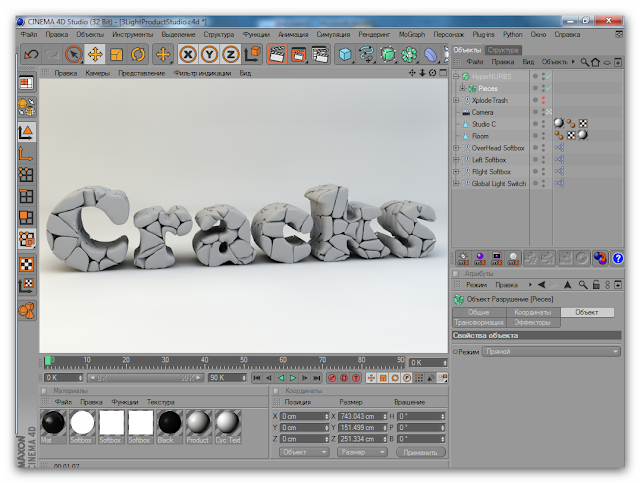640x483 pixels.
Task: Click the render clapperboard icon
Action: pyautogui.click(x=276, y=54)
